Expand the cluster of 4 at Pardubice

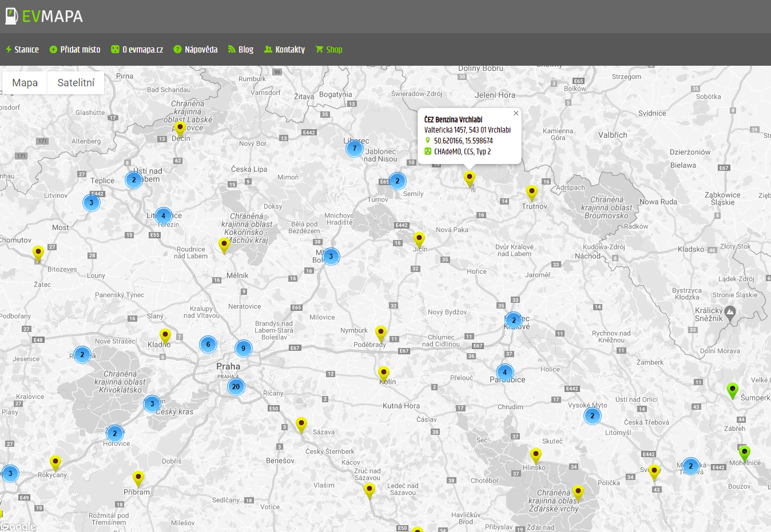point(505,373)
